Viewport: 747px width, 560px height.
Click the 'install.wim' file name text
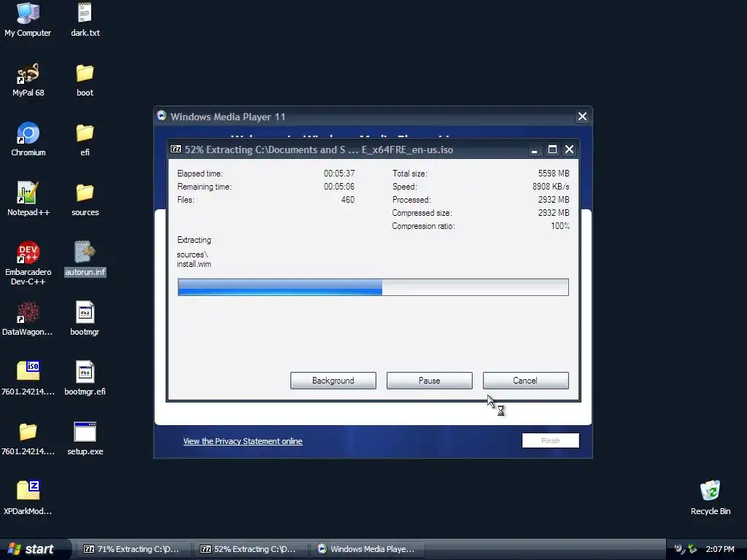pyautogui.click(x=194, y=264)
